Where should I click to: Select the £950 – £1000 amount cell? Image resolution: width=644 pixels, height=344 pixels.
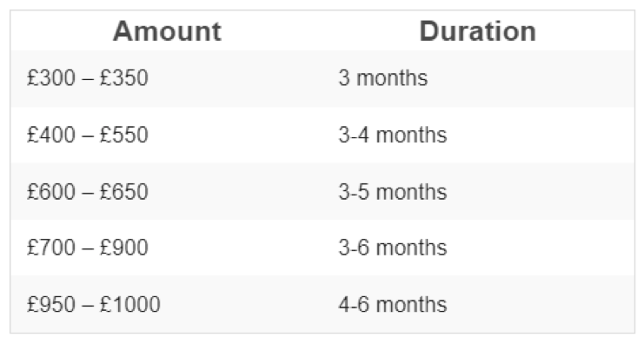point(166,304)
